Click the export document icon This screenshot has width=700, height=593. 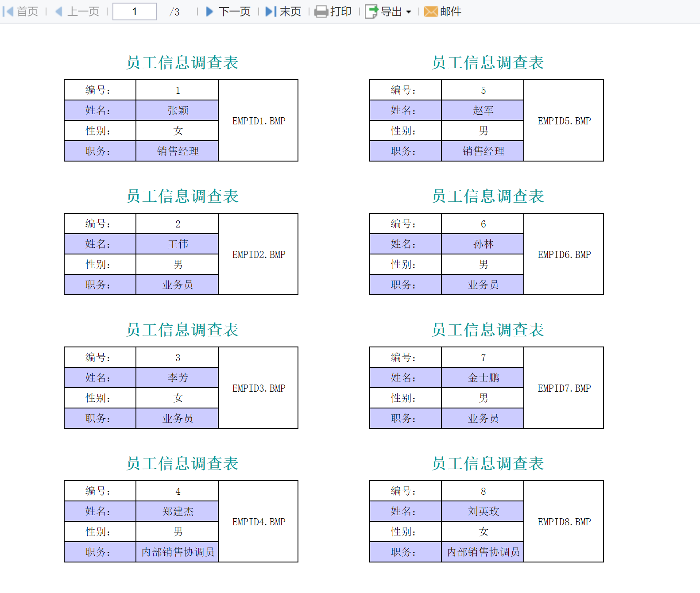coord(371,12)
